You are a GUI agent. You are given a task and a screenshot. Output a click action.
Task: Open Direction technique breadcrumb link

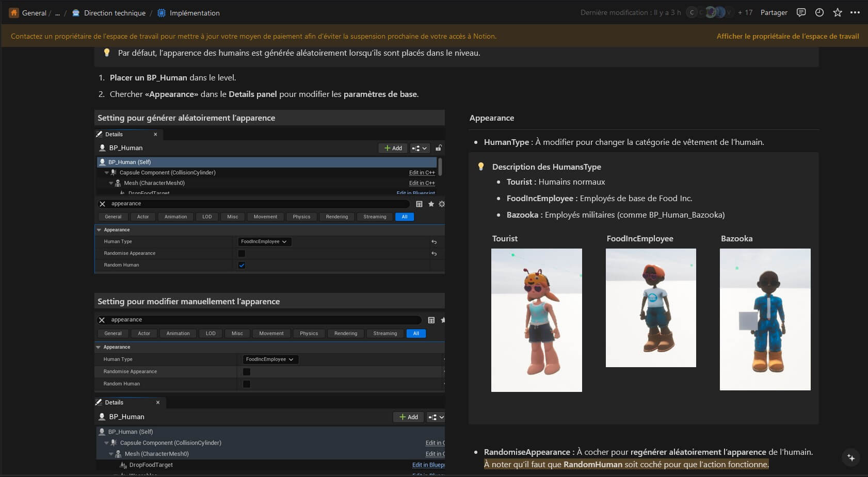coord(115,13)
